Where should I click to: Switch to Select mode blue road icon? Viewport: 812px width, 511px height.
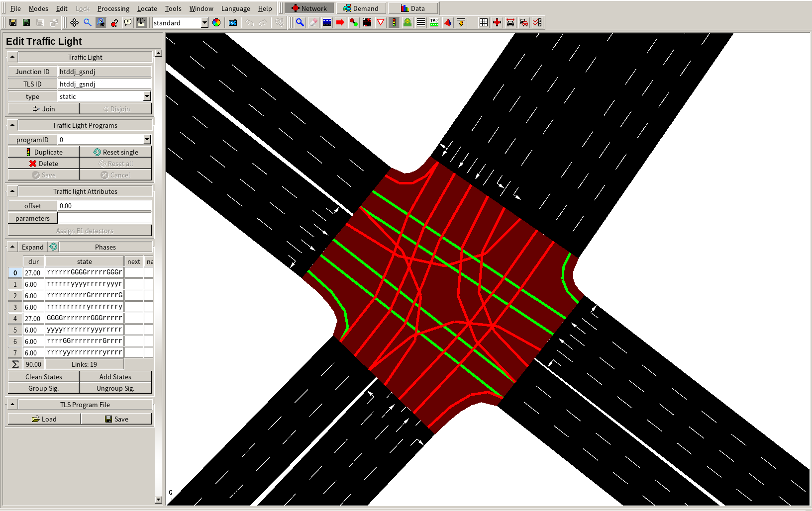click(x=327, y=22)
